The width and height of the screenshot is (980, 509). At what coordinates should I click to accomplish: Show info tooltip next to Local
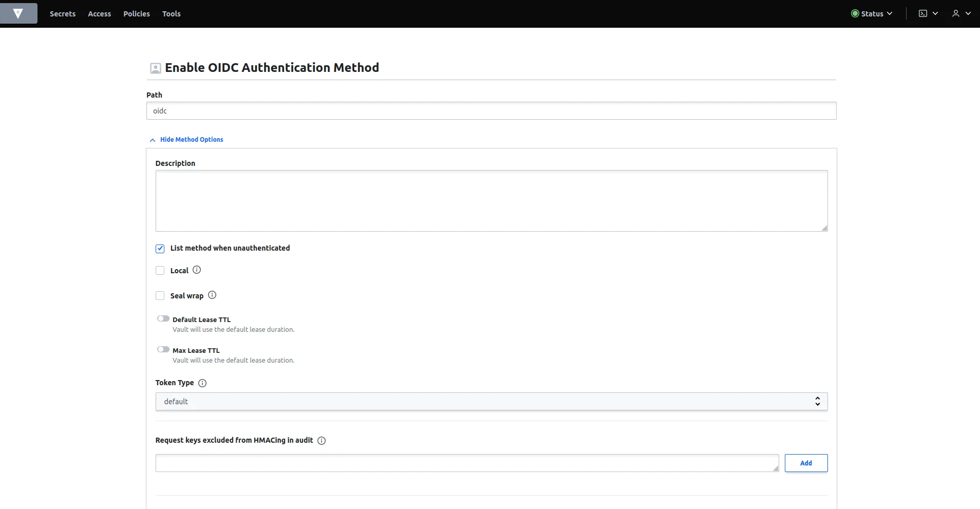[x=197, y=270]
